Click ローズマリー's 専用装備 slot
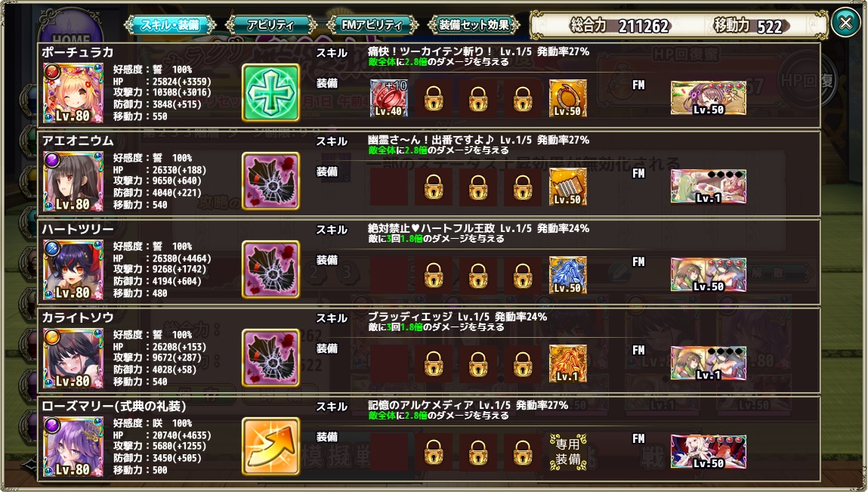 click(x=567, y=451)
